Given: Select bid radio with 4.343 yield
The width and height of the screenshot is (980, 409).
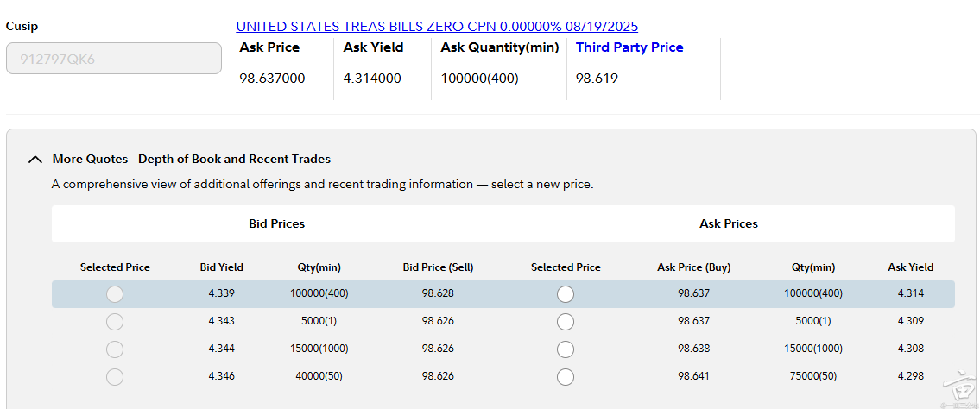Looking at the screenshot, I should click(115, 322).
